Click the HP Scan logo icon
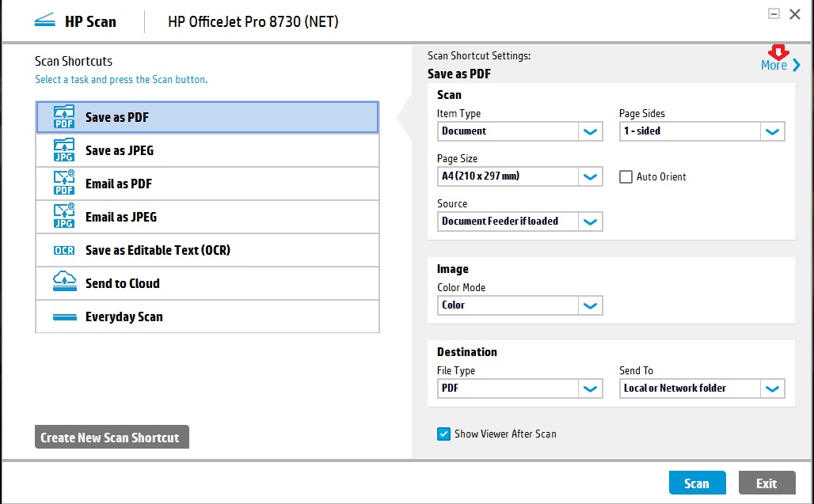The height and width of the screenshot is (504, 814). pos(44,21)
